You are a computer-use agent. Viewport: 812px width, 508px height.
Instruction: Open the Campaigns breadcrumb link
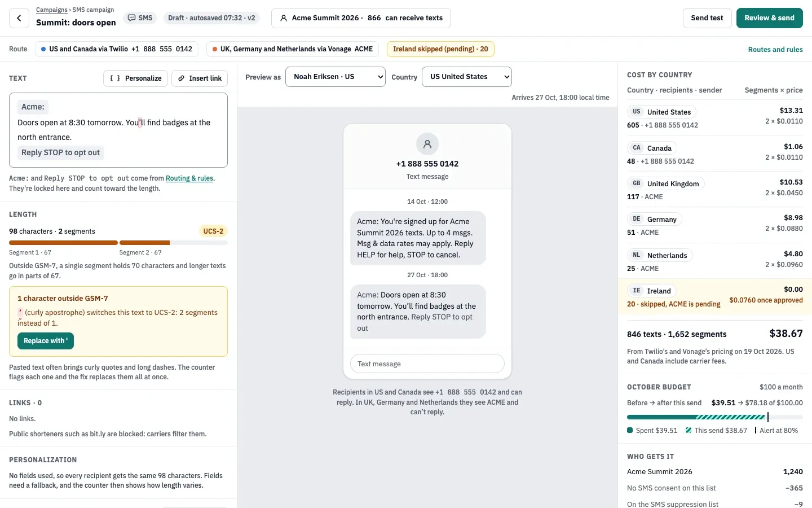pyautogui.click(x=52, y=10)
